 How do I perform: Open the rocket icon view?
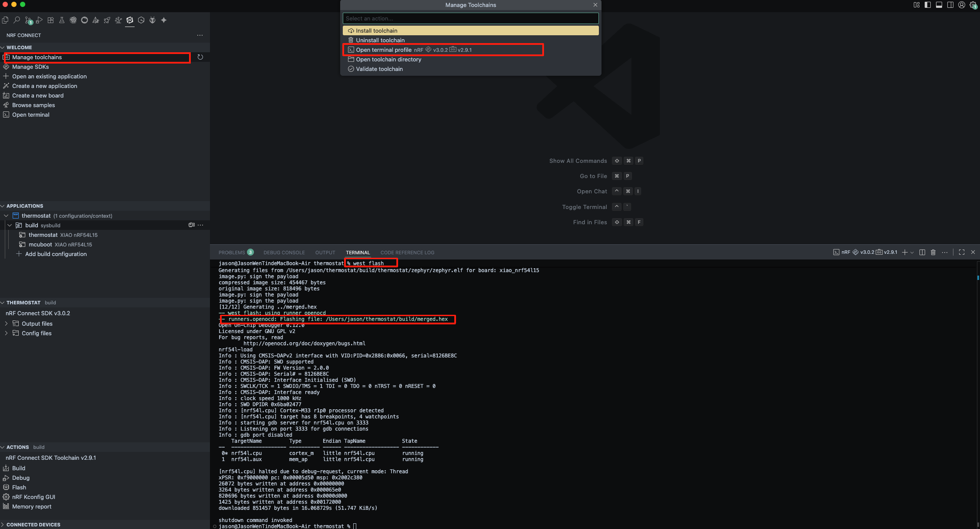click(107, 20)
